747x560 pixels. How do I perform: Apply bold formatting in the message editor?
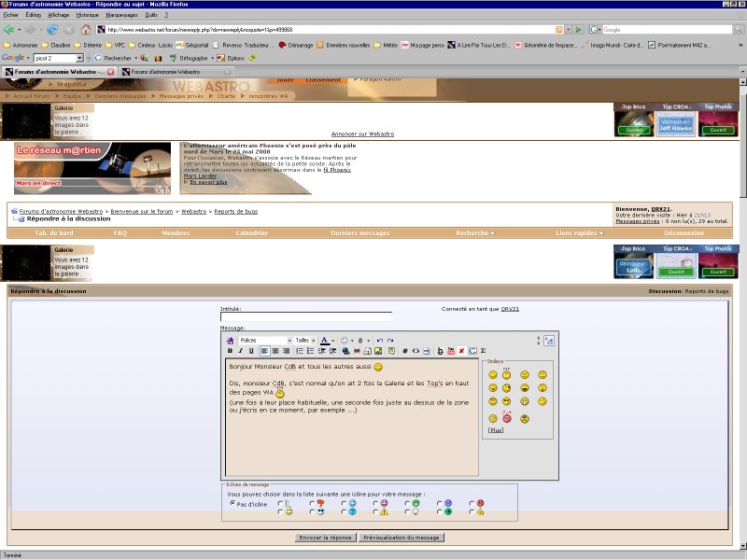[230, 351]
